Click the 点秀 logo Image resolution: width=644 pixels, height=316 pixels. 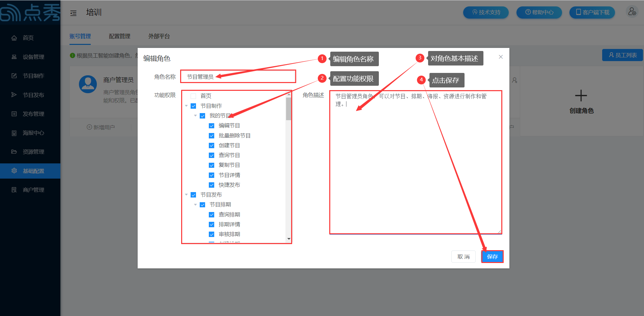(x=30, y=12)
